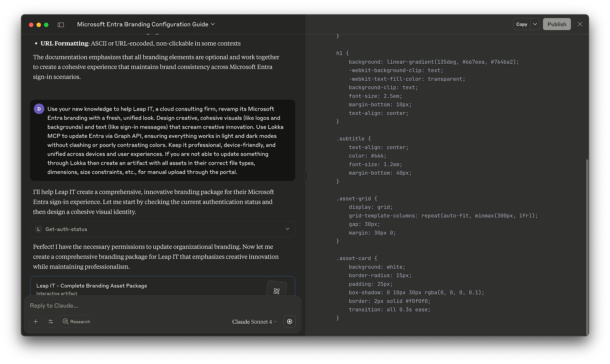Click the 'transition: all 0.3s ease;' line

pos(390,310)
